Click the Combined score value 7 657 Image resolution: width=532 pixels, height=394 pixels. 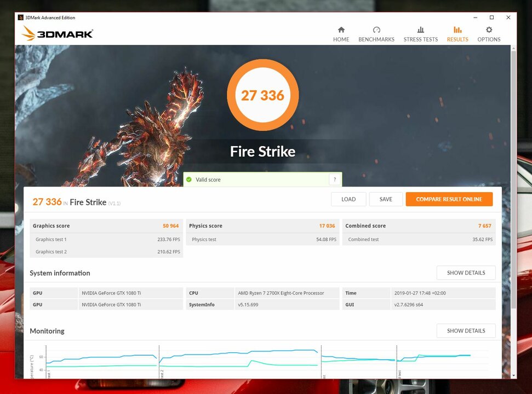click(484, 225)
